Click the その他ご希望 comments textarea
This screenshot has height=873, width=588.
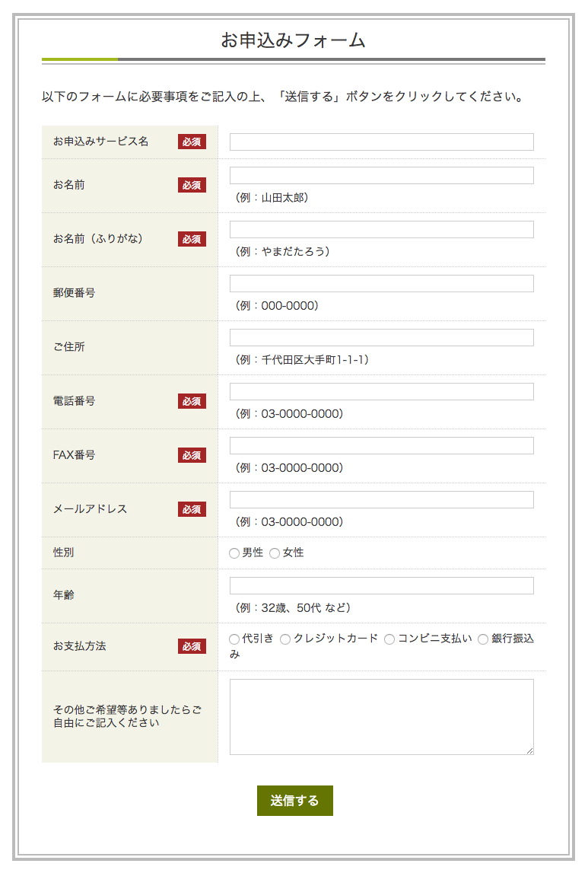coord(381,717)
